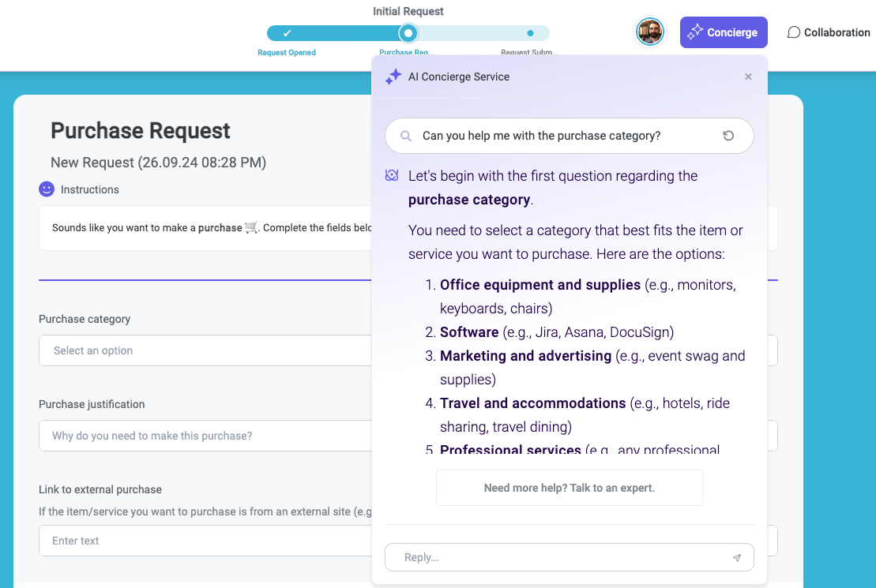Click the send arrow in the Reply box
Screen dimensions: 876x588
point(736,557)
